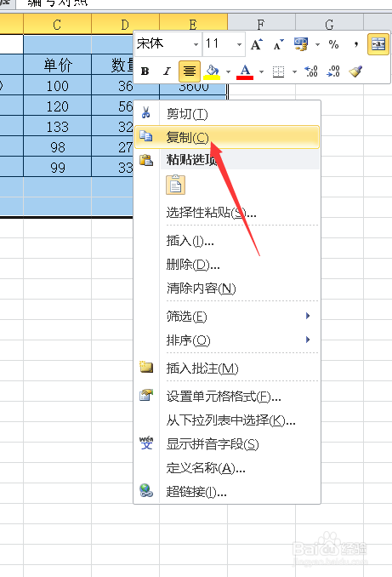Click the 排序 submenu arrow
The height and width of the screenshot is (577, 392).
pos(308,340)
